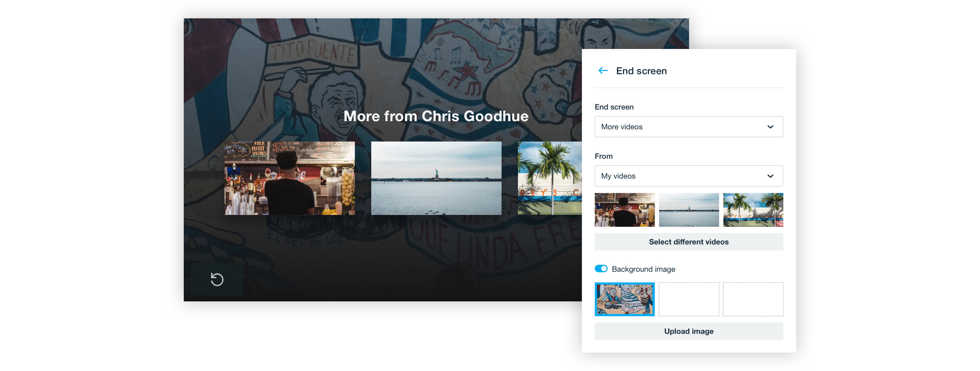Open the More videos dropdown
980x371 pixels.
689,127
